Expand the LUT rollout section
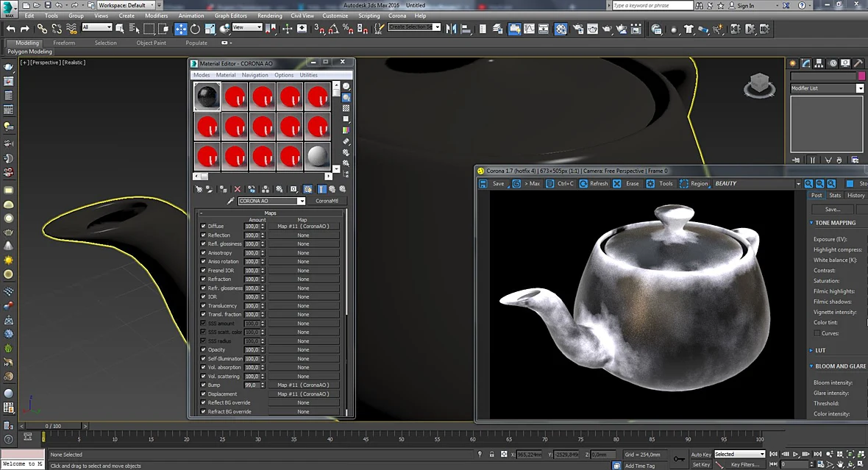868x470 pixels. [x=820, y=350]
